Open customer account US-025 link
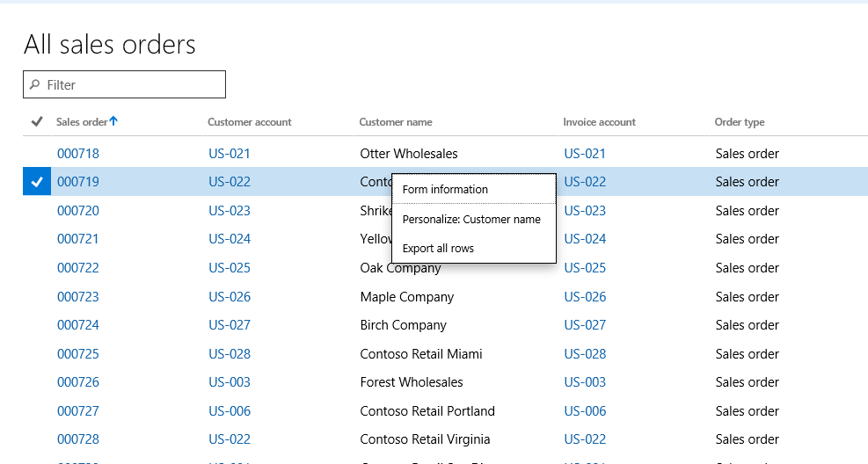The width and height of the screenshot is (868, 464). click(x=230, y=268)
